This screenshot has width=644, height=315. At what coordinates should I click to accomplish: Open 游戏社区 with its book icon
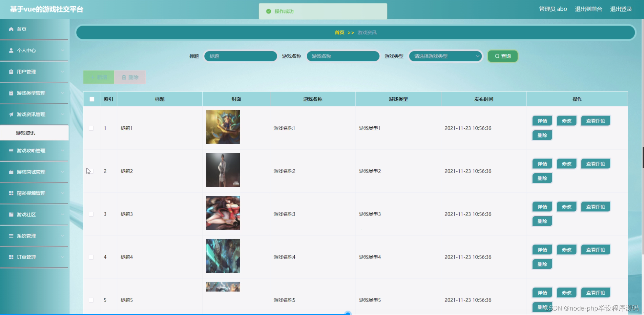pyautogui.click(x=11, y=214)
